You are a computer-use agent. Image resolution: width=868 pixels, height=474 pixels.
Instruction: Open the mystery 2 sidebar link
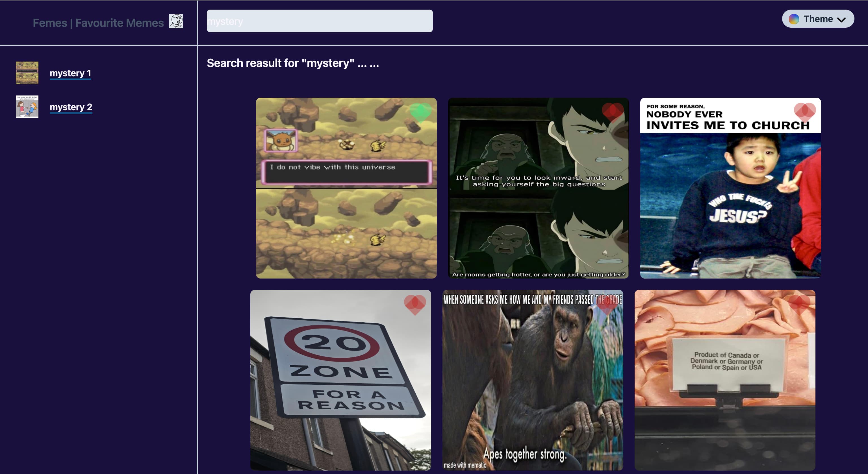[71, 107]
